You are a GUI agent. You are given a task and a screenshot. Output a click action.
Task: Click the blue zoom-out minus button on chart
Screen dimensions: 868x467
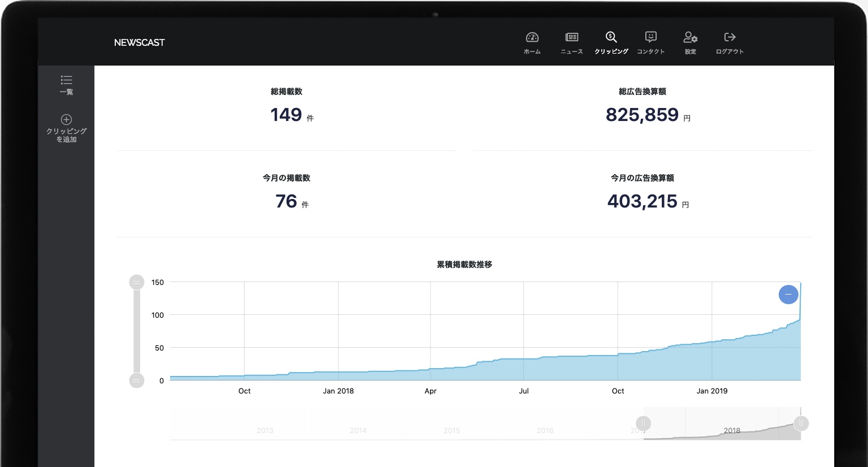coord(788,294)
